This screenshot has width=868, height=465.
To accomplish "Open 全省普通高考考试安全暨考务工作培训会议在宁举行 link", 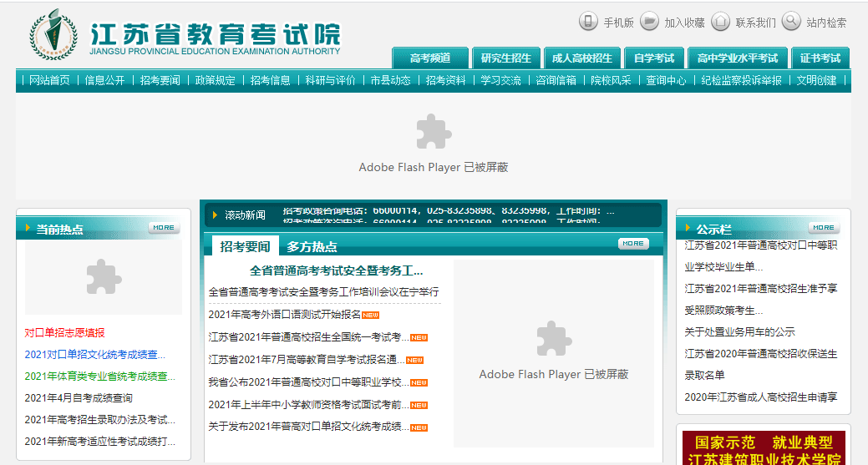I will pos(324,291).
